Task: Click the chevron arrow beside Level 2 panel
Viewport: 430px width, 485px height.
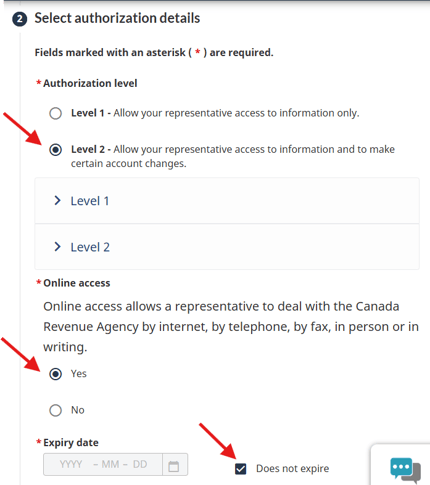Action: coord(57,247)
